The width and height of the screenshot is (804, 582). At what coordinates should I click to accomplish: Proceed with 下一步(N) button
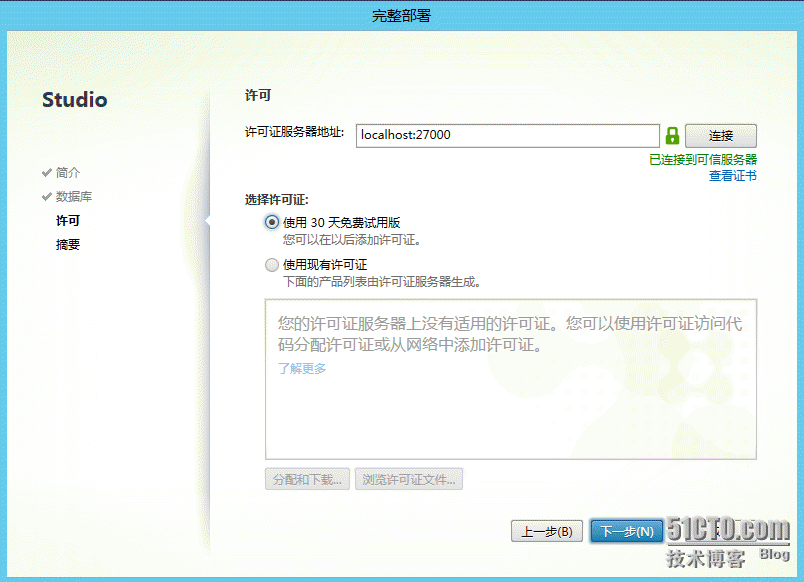click(x=627, y=531)
